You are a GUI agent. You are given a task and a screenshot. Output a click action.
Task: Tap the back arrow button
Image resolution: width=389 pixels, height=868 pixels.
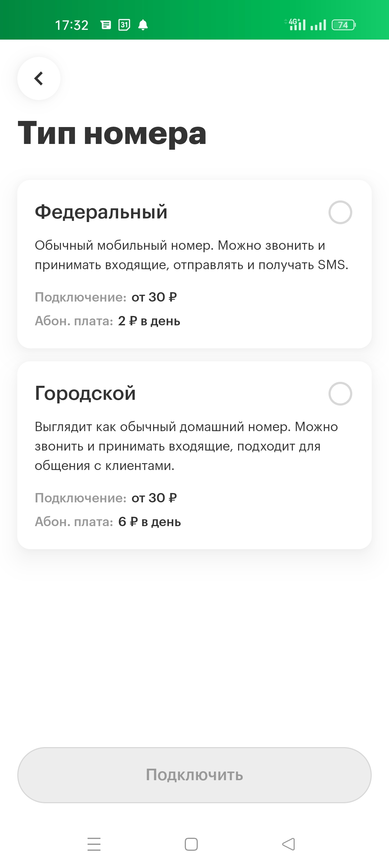[39, 78]
